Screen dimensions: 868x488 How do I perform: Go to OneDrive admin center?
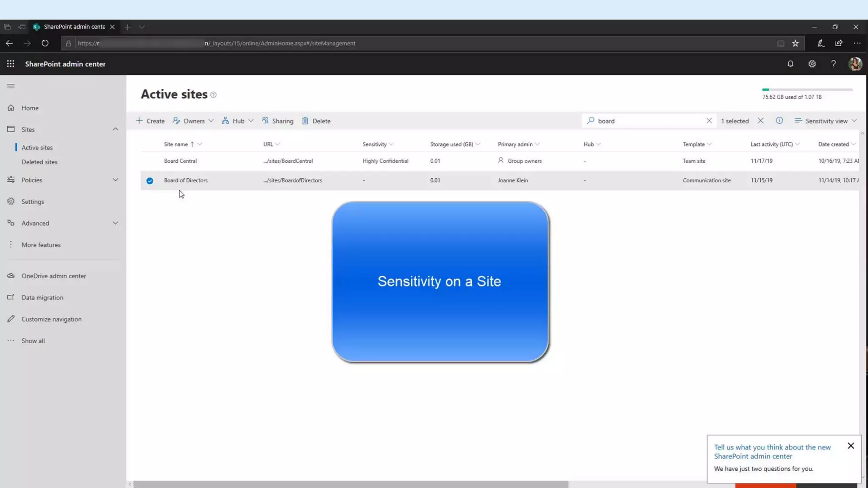tap(53, 276)
